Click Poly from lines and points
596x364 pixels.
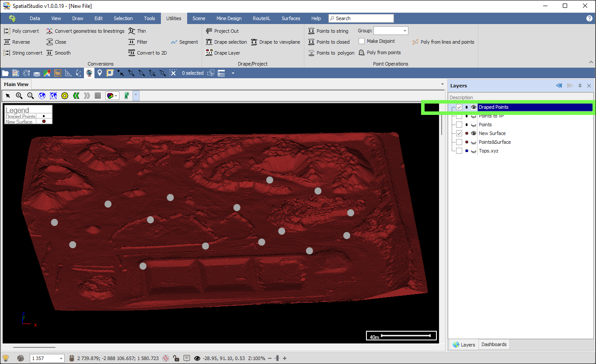click(443, 42)
